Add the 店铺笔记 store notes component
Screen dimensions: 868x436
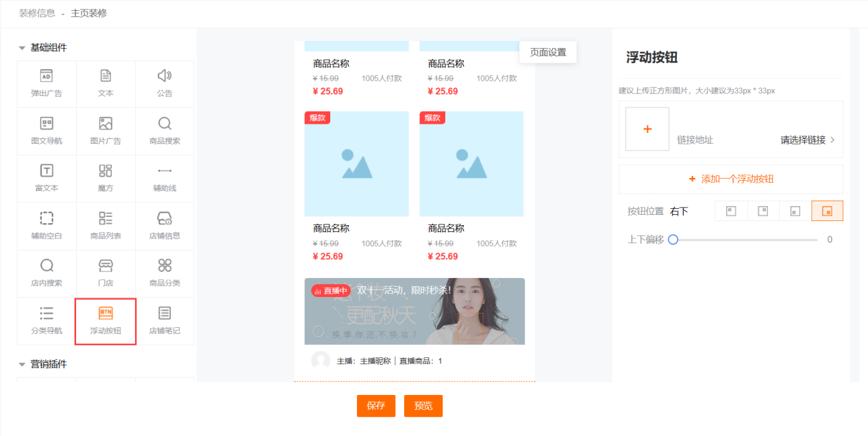point(164,320)
